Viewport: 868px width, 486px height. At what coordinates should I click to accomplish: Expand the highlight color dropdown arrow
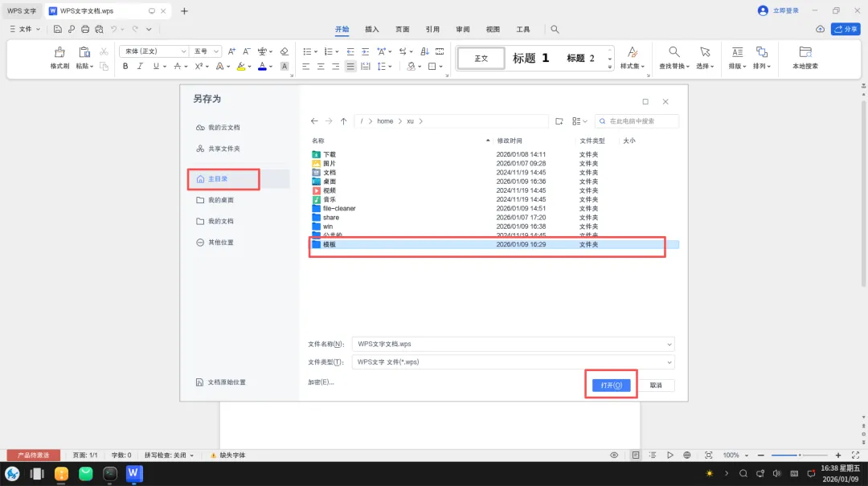pos(250,67)
